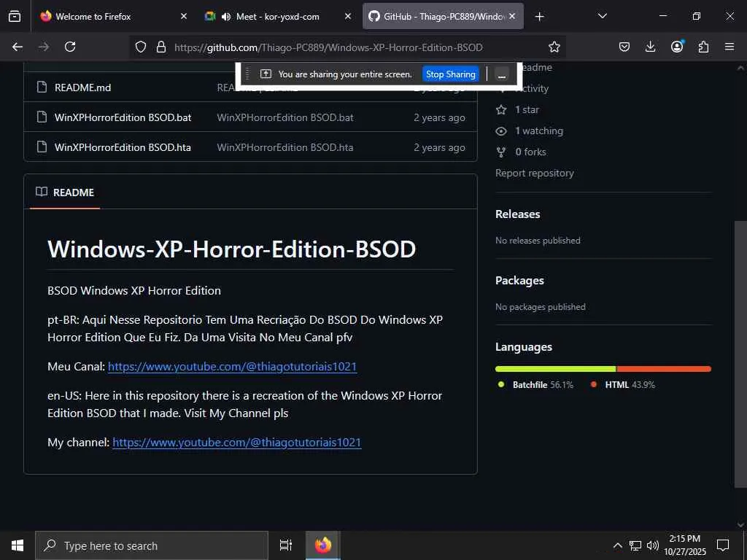The height and width of the screenshot is (560, 747).
Task: Open Task View on taskbar
Action: [x=285, y=545]
